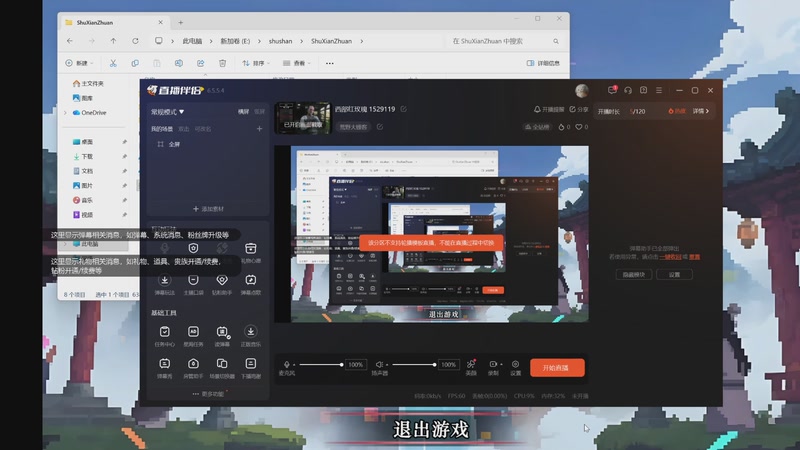Select the ShuXianZhuan tab in File Explorer
Screen dimensions: 800x450
point(114,22)
